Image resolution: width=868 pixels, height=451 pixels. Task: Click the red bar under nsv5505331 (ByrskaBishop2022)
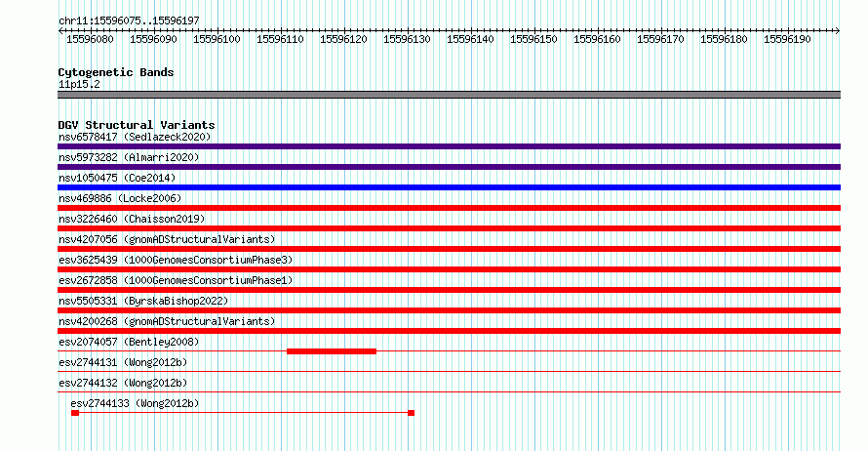click(x=449, y=310)
